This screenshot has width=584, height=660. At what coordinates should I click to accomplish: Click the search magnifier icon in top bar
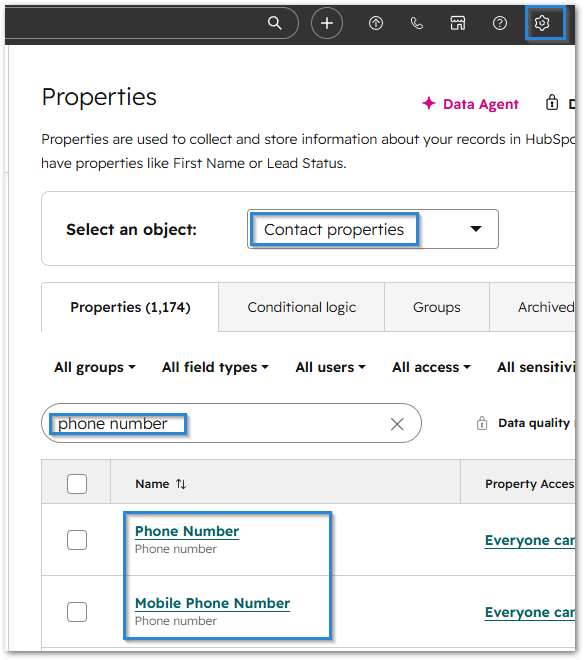click(x=275, y=23)
